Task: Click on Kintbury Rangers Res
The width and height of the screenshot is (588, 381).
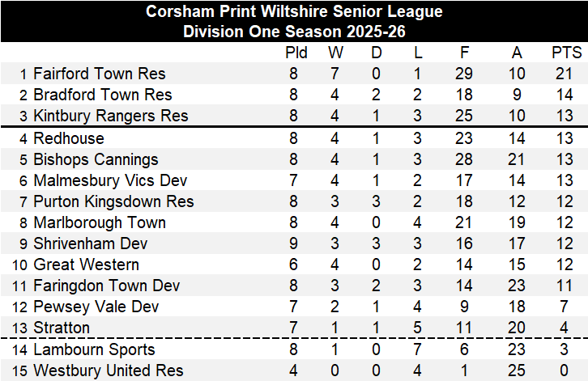Action: [x=111, y=116]
